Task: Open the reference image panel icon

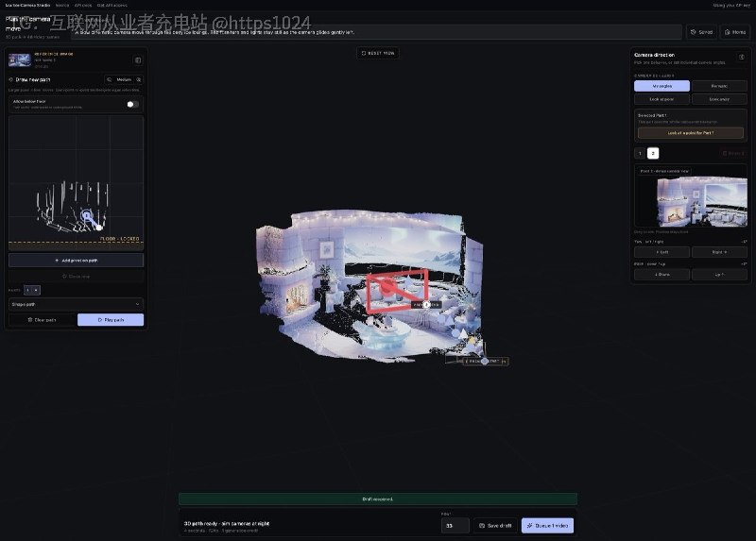Action: 138,60
